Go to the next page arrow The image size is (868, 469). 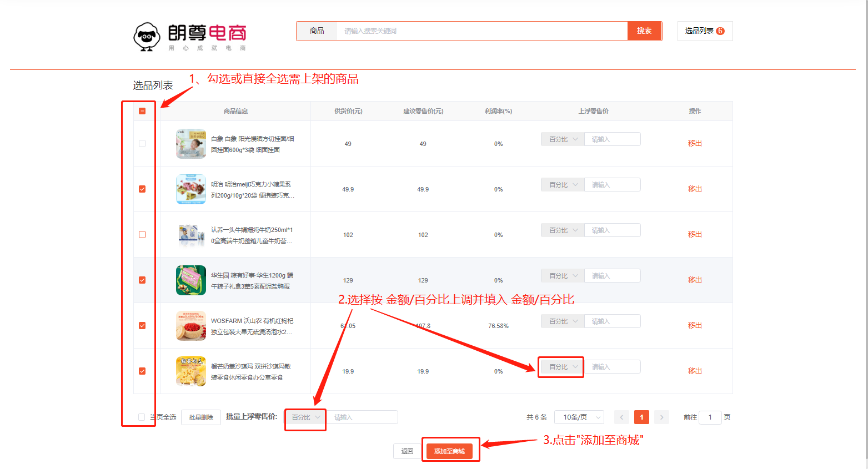point(661,417)
